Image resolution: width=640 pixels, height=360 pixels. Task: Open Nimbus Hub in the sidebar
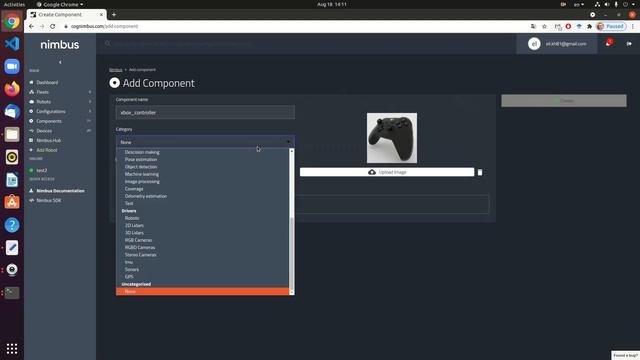48,140
